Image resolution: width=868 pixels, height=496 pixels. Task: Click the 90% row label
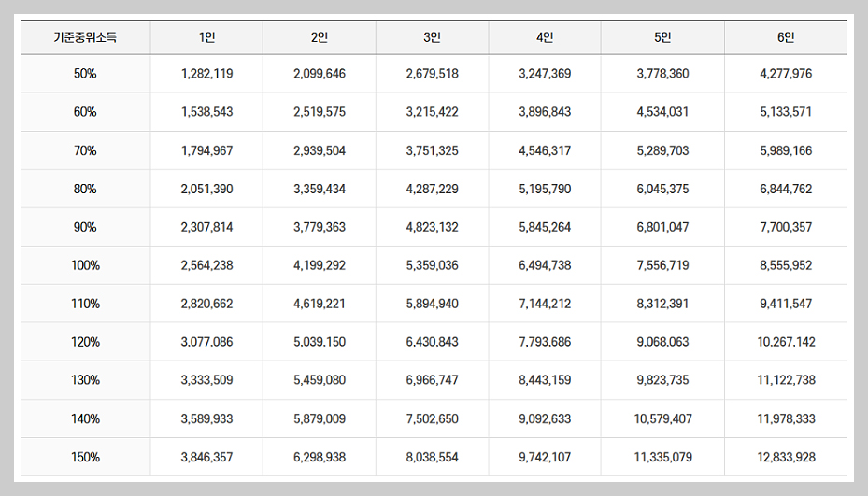pos(85,227)
